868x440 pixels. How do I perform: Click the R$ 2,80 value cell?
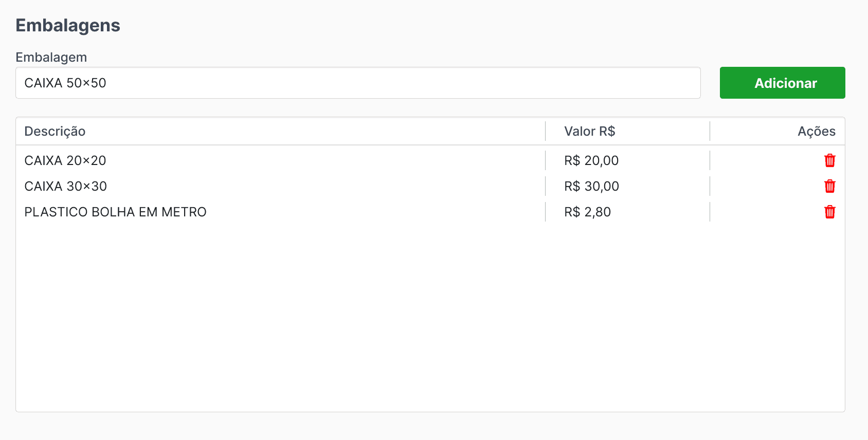(587, 212)
